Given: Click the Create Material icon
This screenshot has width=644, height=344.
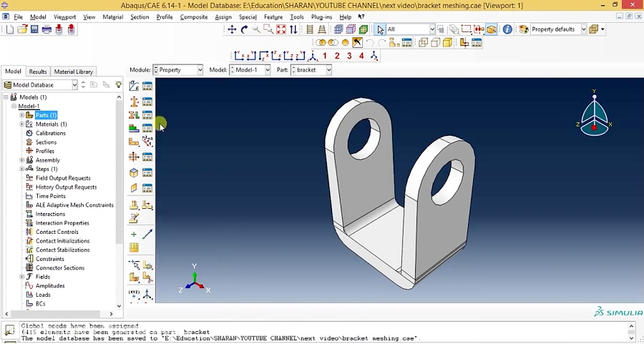Looking at the screenshot, I should pos(134,86).
